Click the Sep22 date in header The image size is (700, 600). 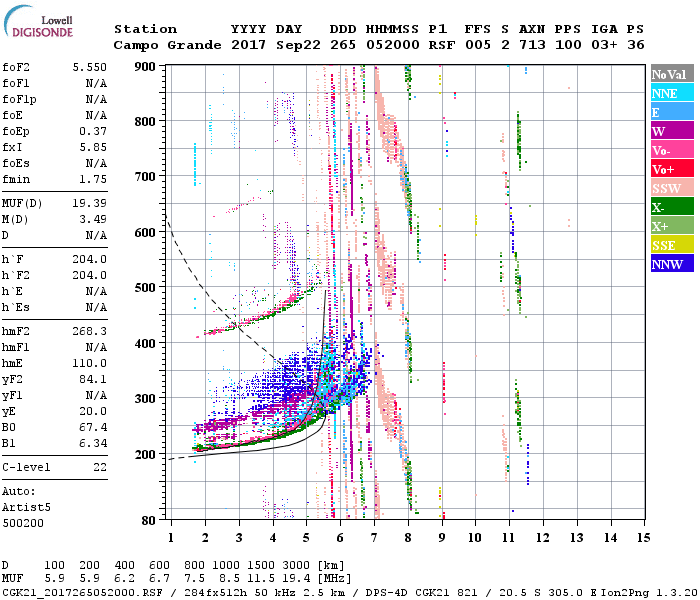298,45
